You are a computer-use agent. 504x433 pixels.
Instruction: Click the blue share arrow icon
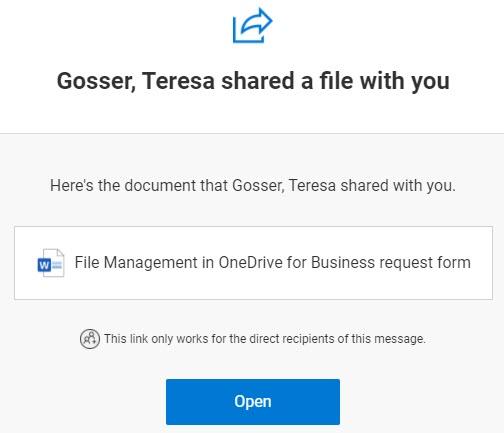tap(252, 25)
